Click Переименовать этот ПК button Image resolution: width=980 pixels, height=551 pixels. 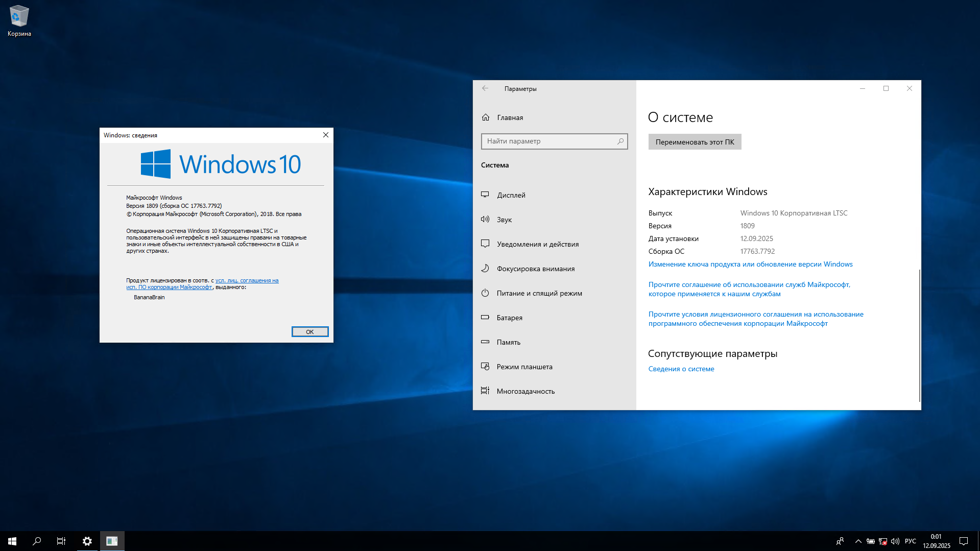click(x=695, y=142)
